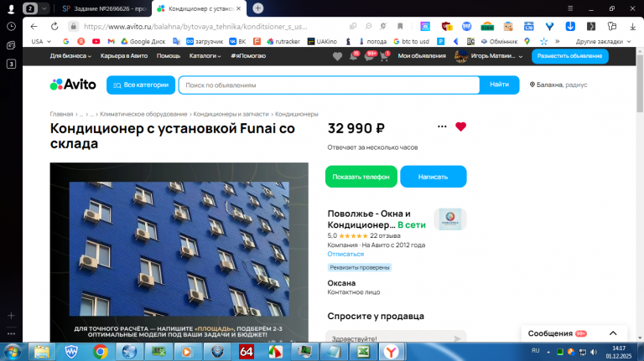
Task: Click the Найти search button
Action: pos(500,85)
